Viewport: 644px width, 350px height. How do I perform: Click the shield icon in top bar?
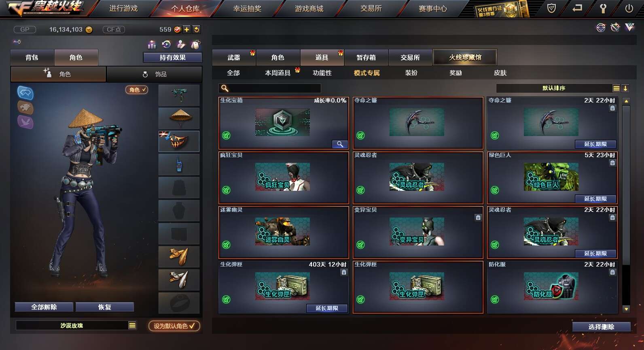pos(551,8)
